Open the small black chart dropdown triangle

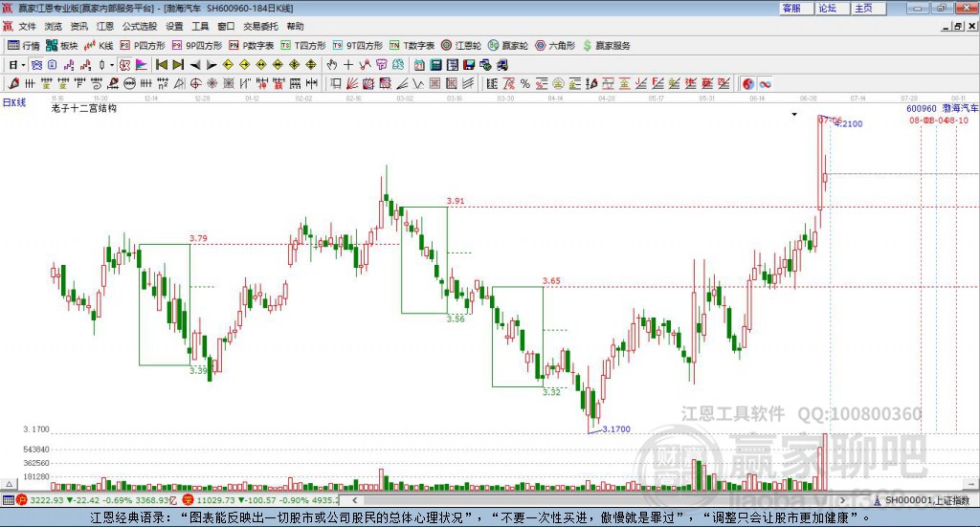[x=794, y=114]
